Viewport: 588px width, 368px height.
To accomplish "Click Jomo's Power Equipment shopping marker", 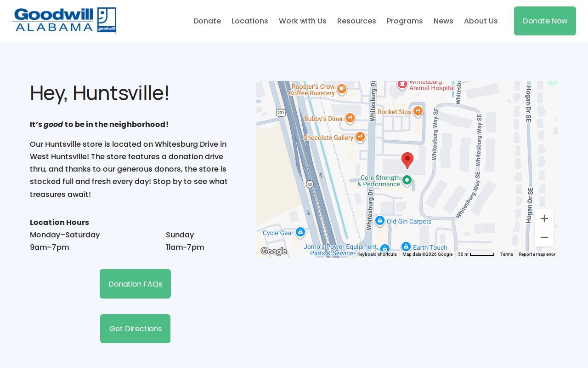I will pos(385,249).
